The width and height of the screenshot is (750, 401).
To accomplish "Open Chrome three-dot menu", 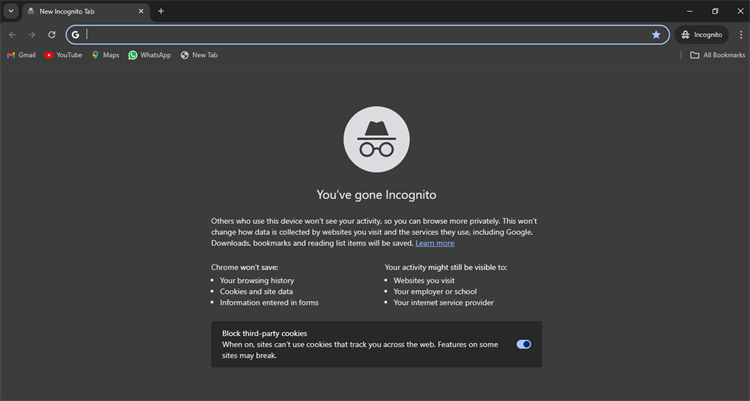I will click(x=740, y=34).
